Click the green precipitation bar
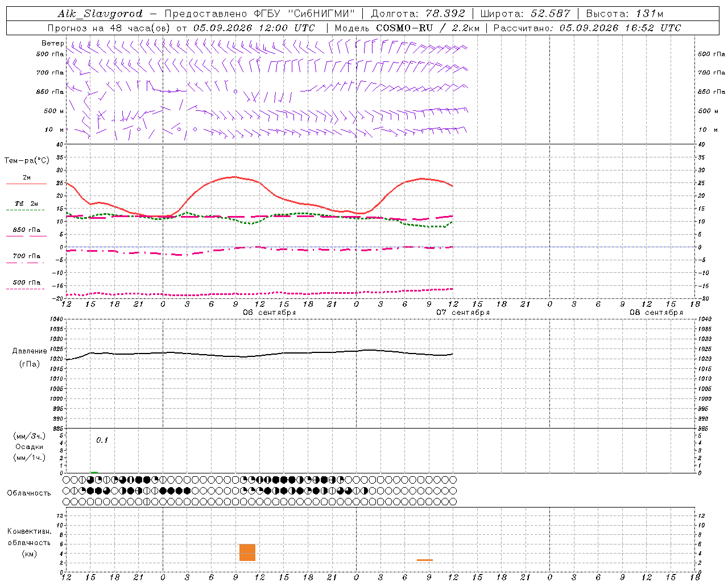This screenshot has height=582, width=728. pyautogui.click(x=94, y=472)
